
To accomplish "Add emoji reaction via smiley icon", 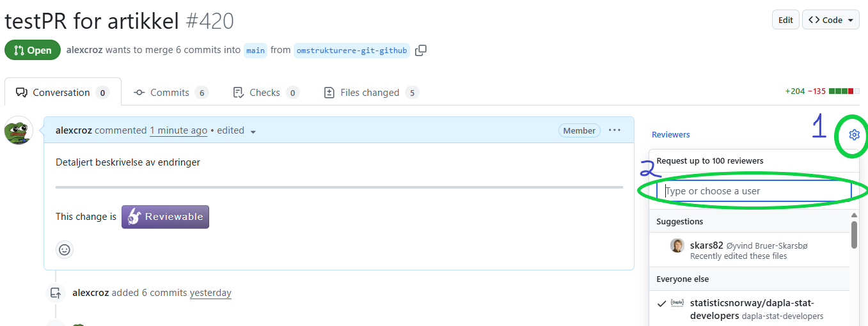I will (x=65, y=249).
